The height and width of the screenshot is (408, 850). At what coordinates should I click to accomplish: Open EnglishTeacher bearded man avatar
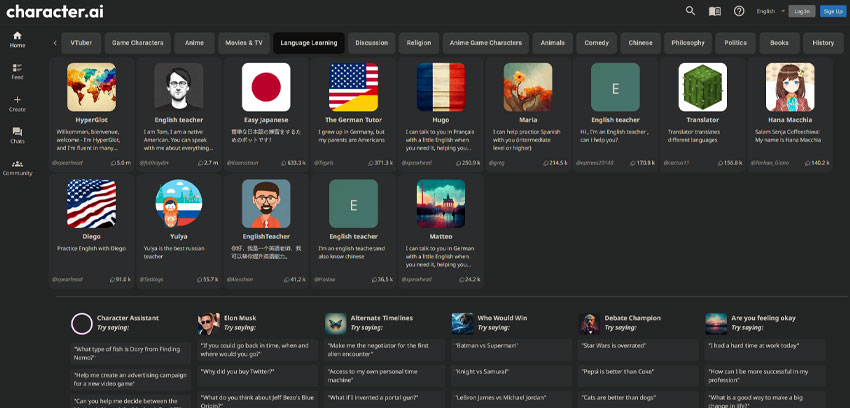[266, 204]
